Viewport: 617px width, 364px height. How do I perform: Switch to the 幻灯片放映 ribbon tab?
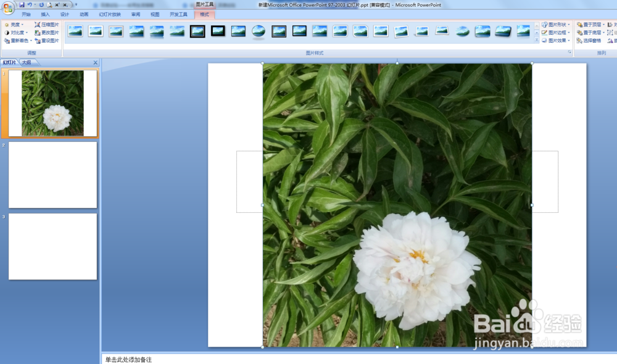tap(110, 15)
